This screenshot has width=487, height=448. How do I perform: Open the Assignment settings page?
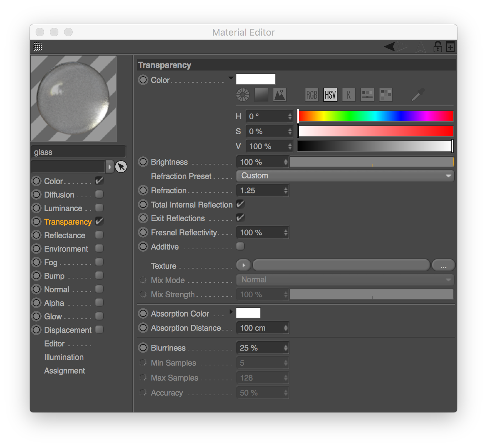tap(64, 370)
